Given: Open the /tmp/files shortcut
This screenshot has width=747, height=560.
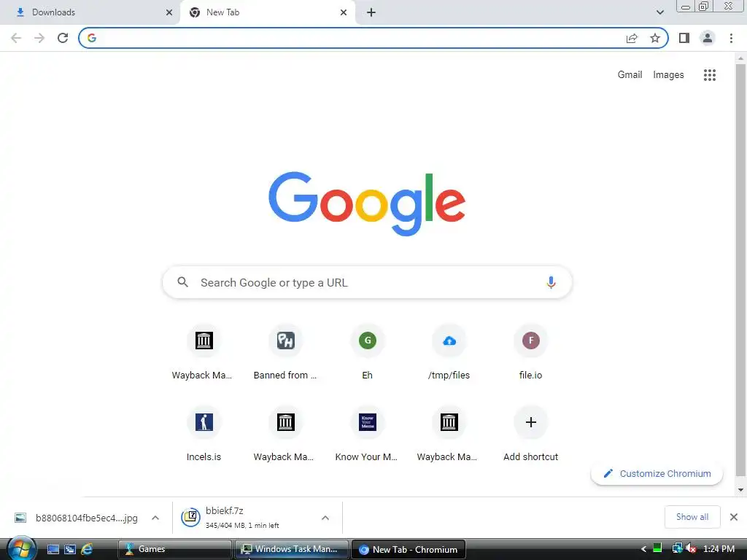Looking at the screenshot, I should (x=449, y=354).
